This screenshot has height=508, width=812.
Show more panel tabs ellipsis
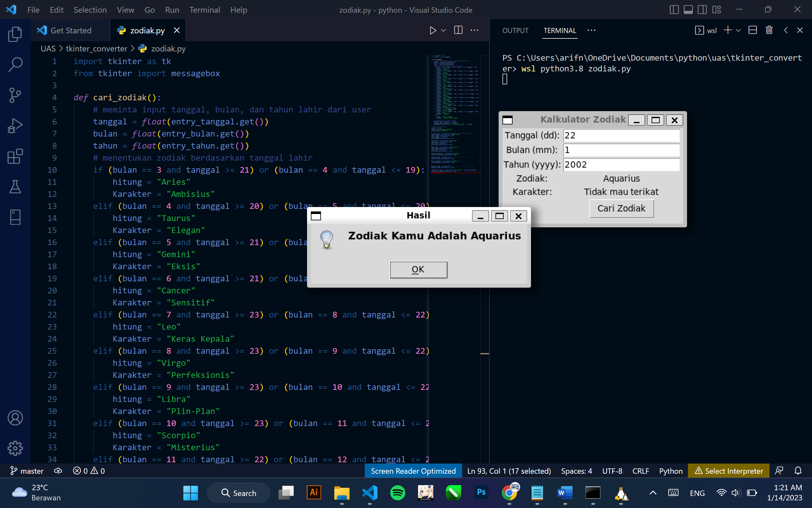pyautogui.click(x=592, y=30)
